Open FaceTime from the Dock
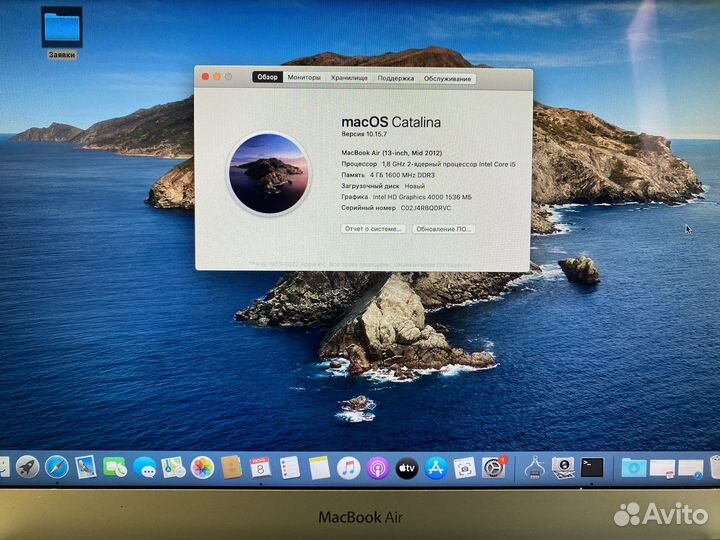 pos(115,468)
